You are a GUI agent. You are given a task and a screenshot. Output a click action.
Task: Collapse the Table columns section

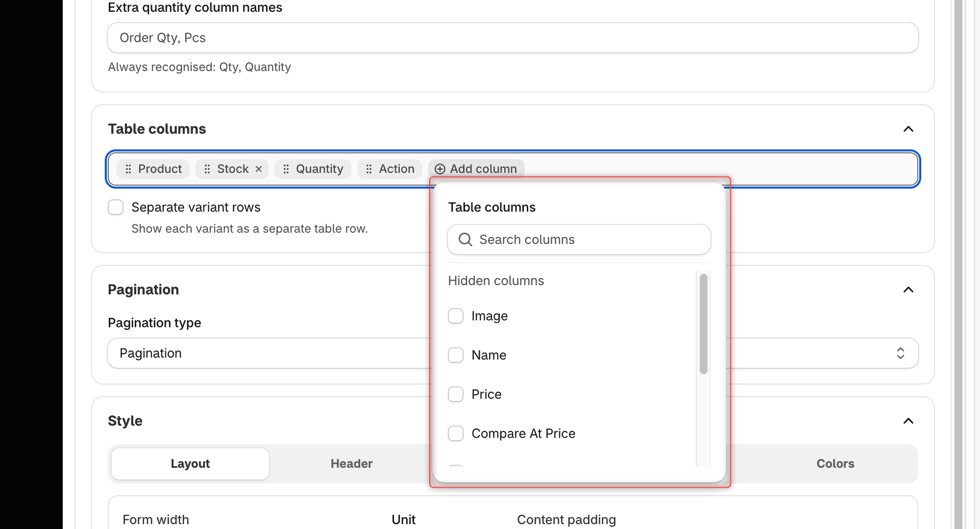tap(908, 129)
